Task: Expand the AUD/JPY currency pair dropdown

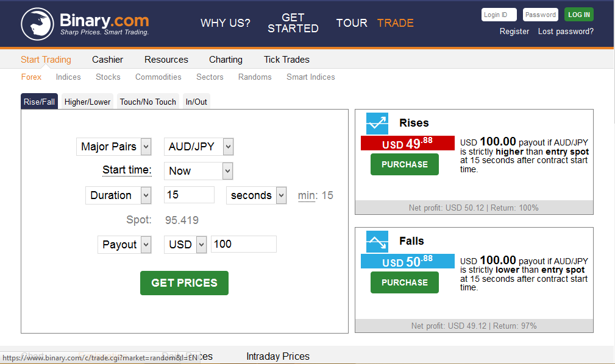Action: [x=199, y=147]
